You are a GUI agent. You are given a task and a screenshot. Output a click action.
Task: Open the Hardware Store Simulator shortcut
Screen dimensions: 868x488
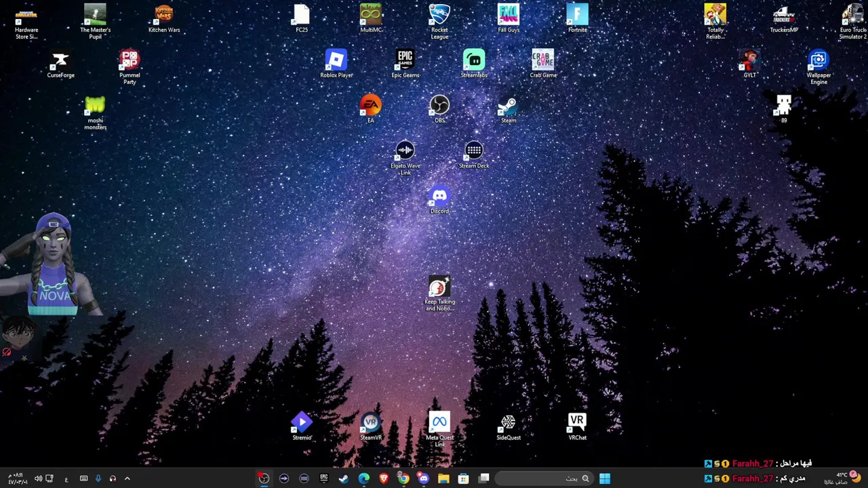(x=26, y=22)
